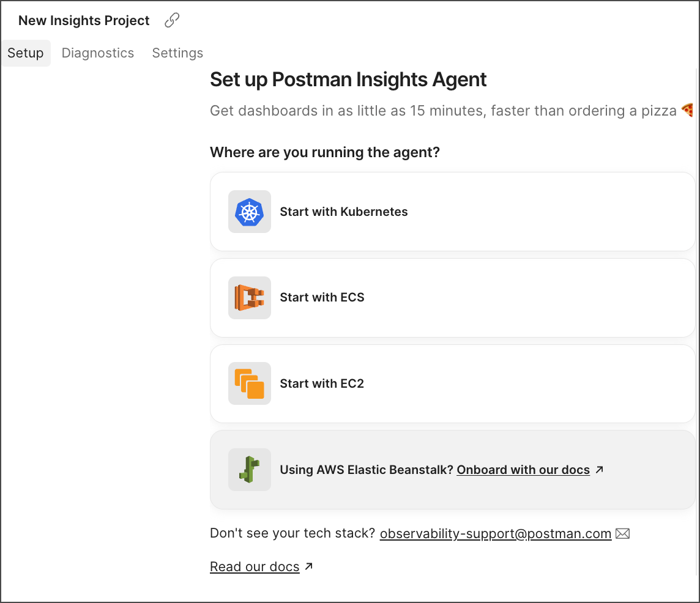Click the EC2 stacked squares icon
This screenshot has width=700, height=603.
[249, 383]
